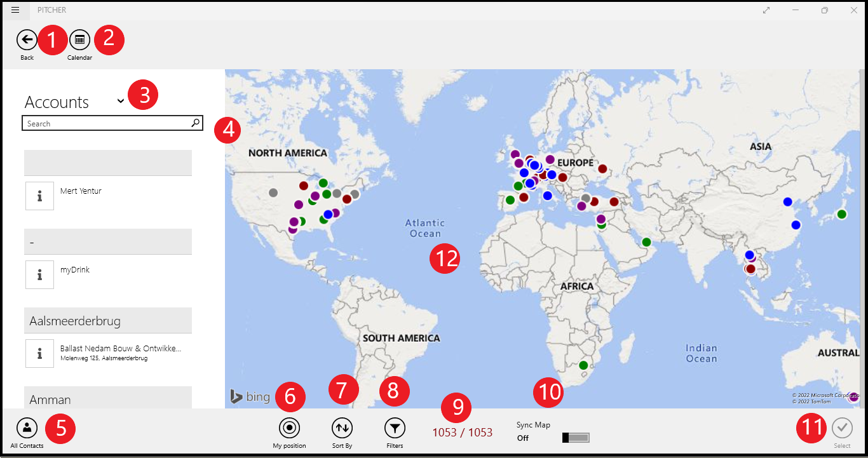Click the All Contacts icon
This screenshot has height=458, width=868.
click(27, 429)
